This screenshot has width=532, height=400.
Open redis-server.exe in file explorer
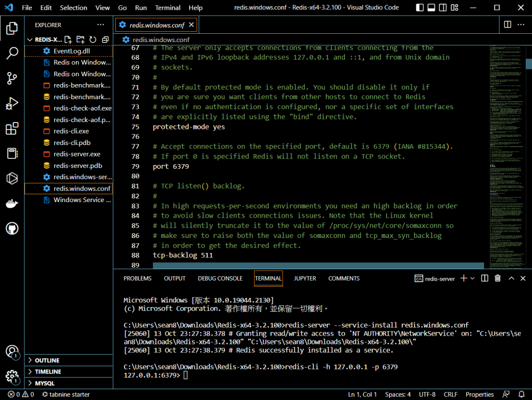click(77, 154)
